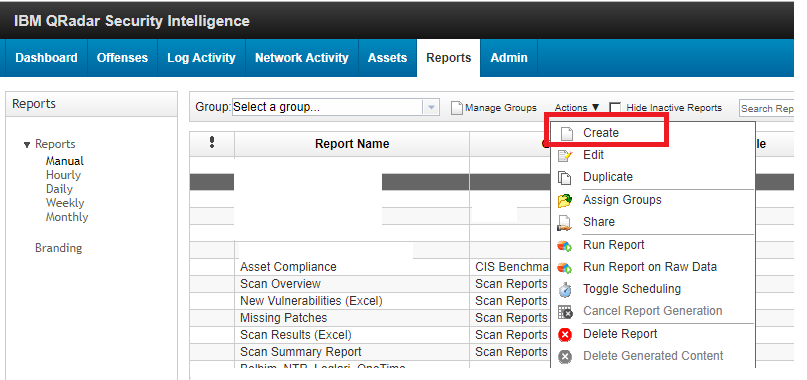This screenshot has width=807, height=380.
Task: Click the Manage Groups button
Action: tap(494, 108)
